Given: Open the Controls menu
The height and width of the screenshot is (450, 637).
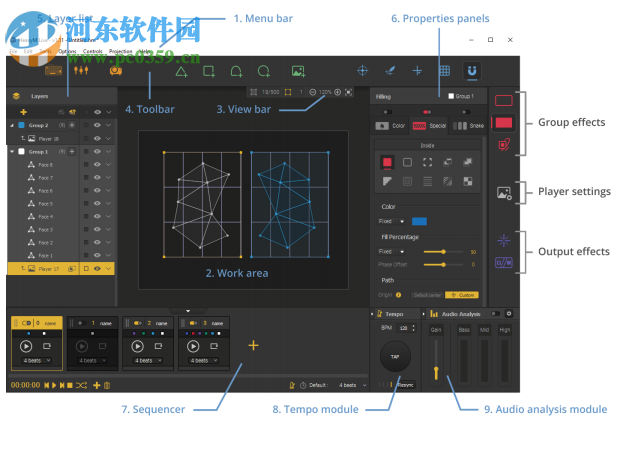Looking at the screenshot, I should click(x=93, y=51).
